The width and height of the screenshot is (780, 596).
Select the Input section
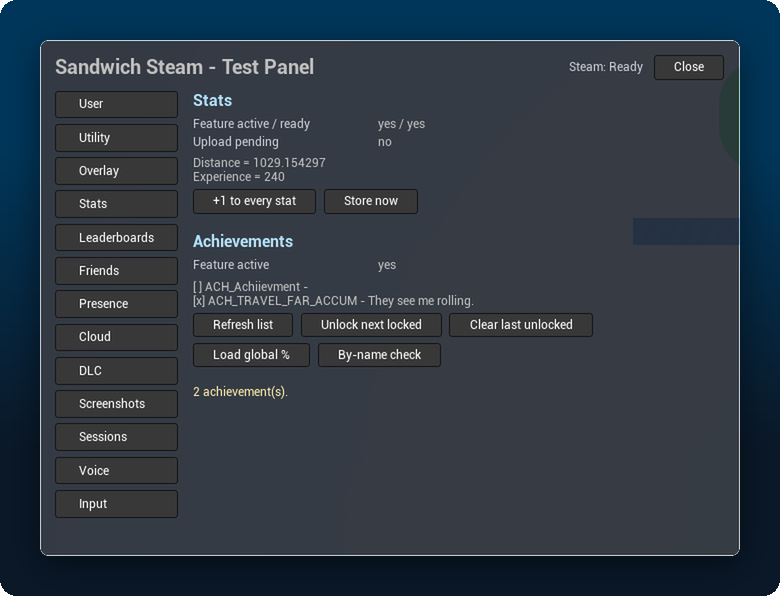pos(116,504)
